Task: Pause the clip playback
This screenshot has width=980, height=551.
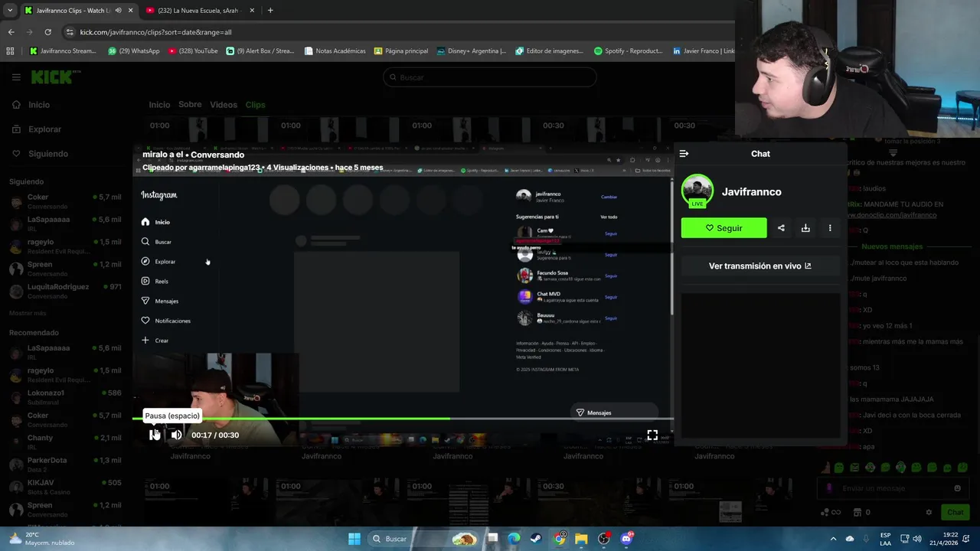Action: 155,435
